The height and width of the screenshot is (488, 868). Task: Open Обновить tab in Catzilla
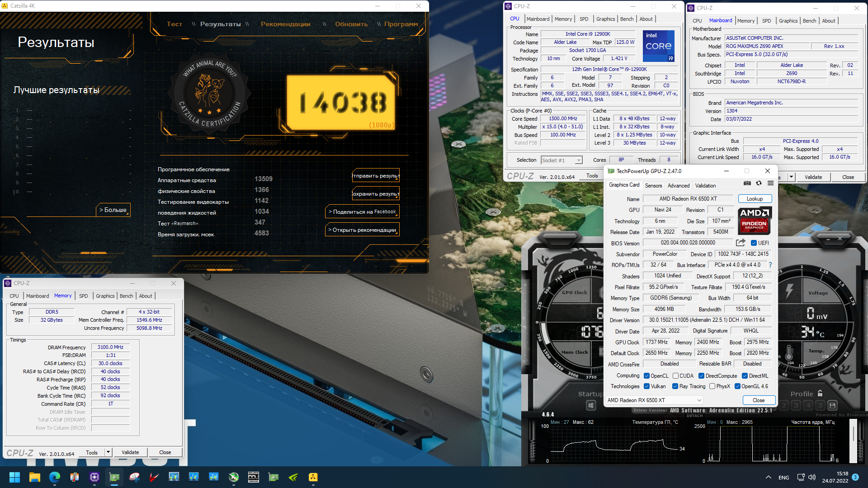pos(351,24)
